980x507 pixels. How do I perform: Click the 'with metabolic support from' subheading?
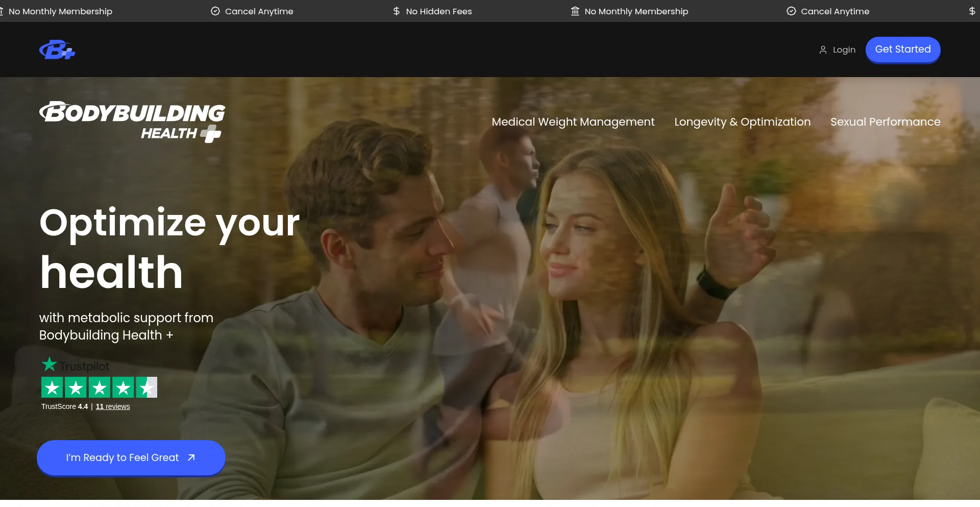pos(127,318)
